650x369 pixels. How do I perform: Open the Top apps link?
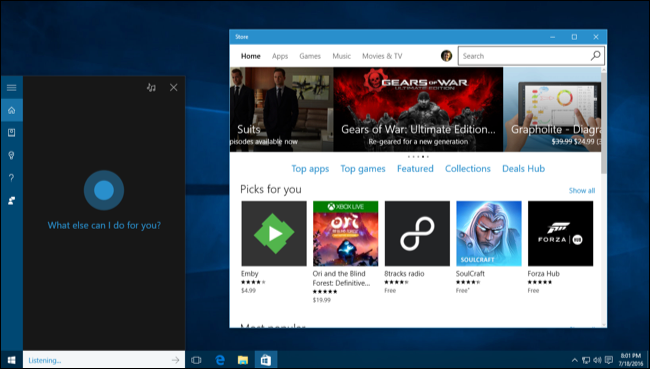click(x=310, y=169)
